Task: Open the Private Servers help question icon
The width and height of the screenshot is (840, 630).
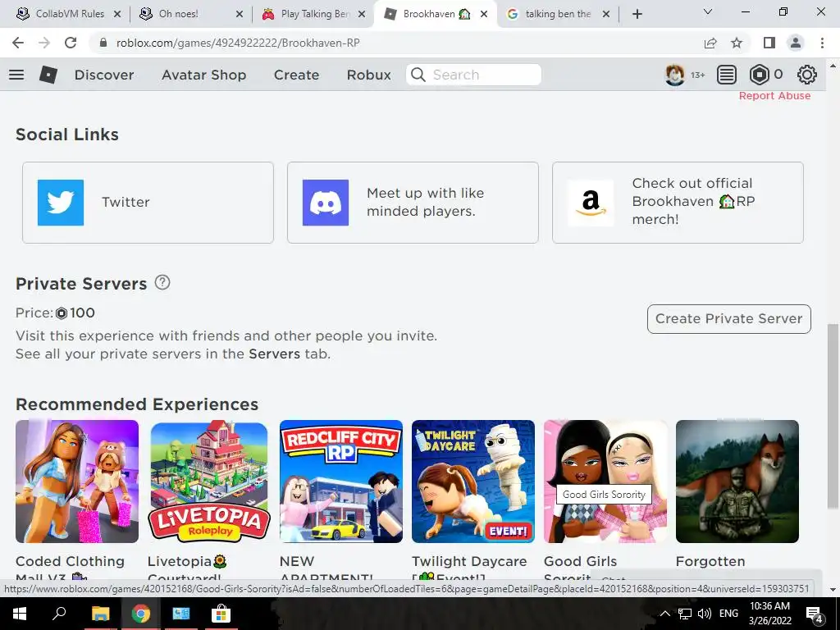Action: pos(162,282)
